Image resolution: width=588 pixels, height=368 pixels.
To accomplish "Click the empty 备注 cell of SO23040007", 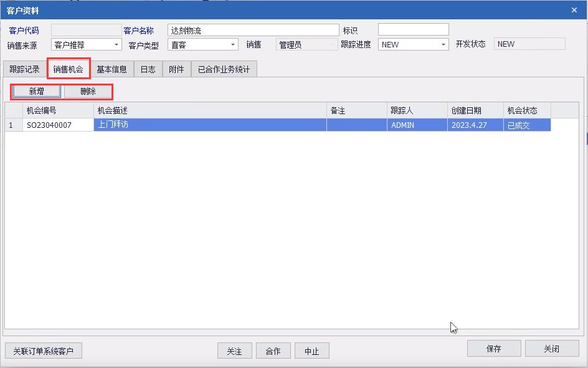I will [x=357, y=125].
